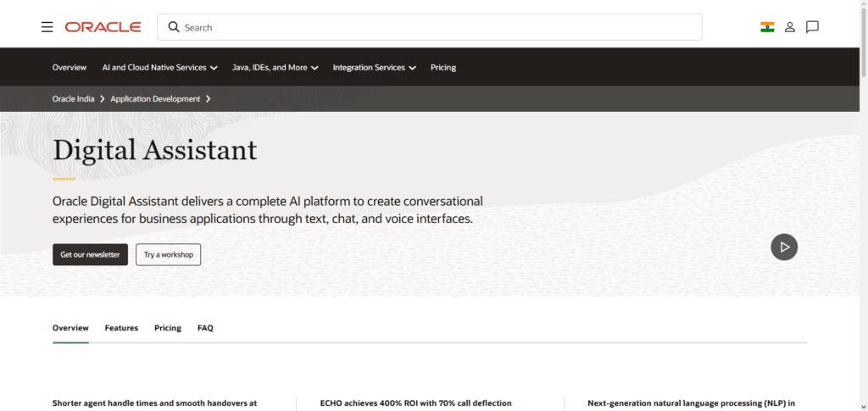Open the India country flag selector

pos(767,27)
